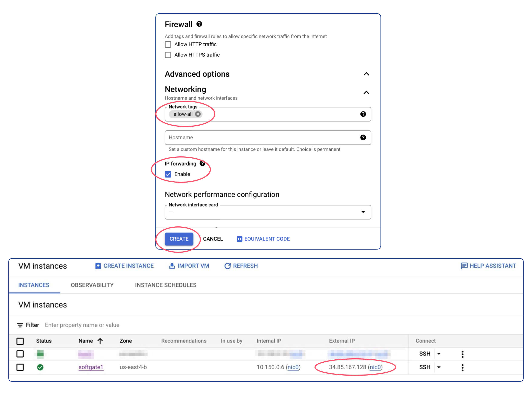532x399 pixels.
Task: Remove the allow-all network tag
Action: point(197,114)
